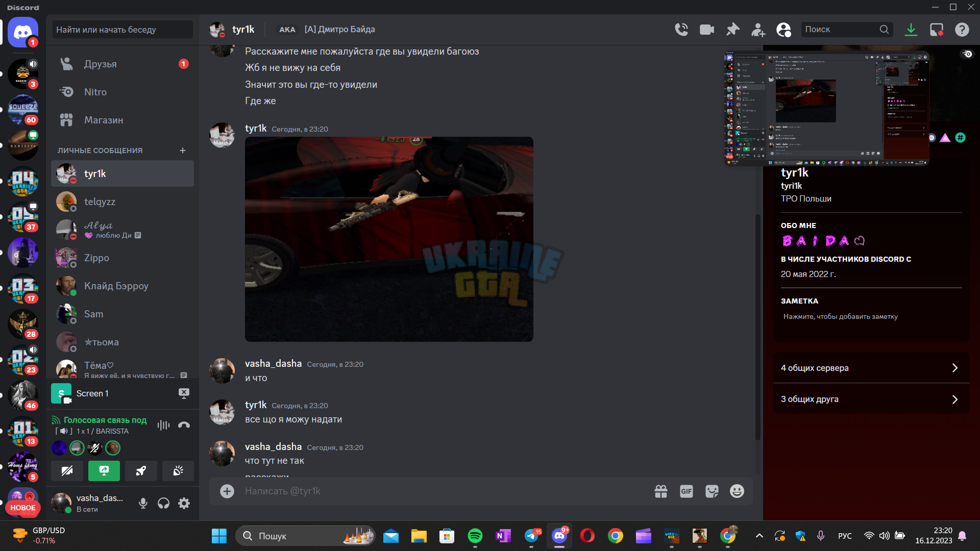Expand 4 общих сервера
Screen dimensions: 980x551
[x=871, y=368]
